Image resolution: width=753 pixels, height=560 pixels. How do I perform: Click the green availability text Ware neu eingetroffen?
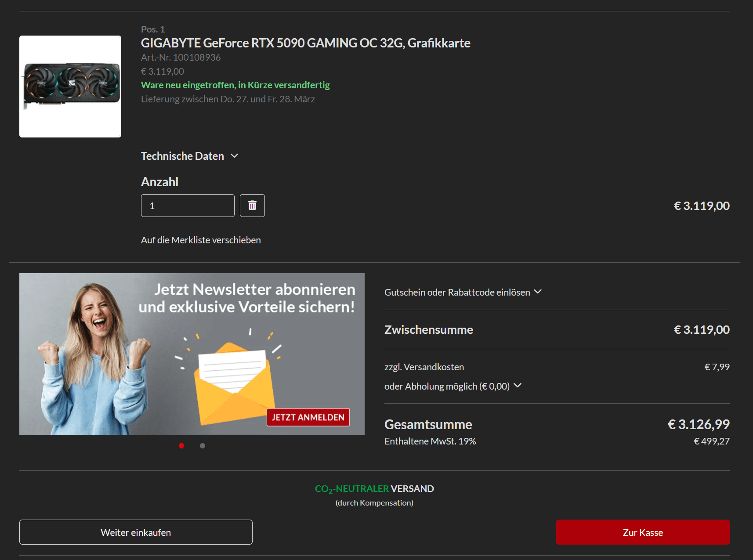point(235,85)
